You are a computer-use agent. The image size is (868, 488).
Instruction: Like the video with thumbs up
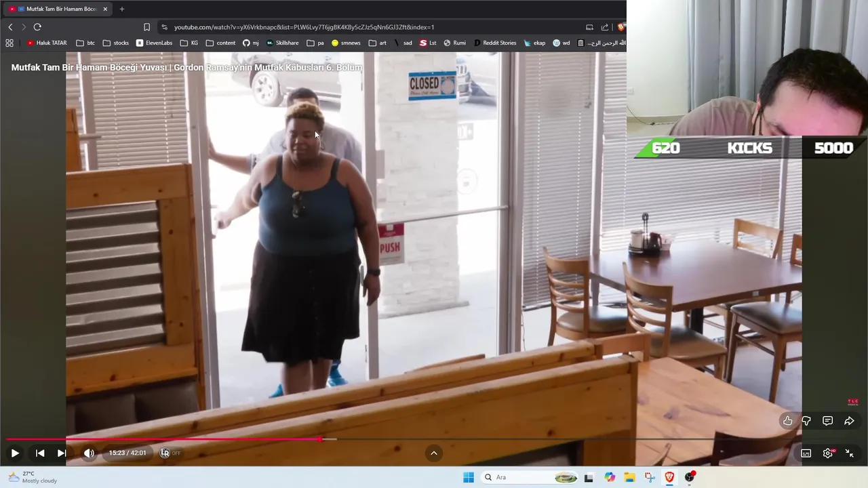click(787, 421)
